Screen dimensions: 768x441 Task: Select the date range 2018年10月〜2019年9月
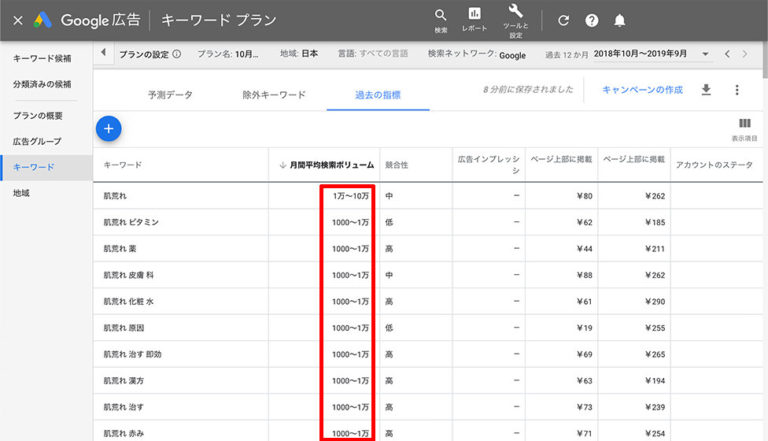click(640, 54)
